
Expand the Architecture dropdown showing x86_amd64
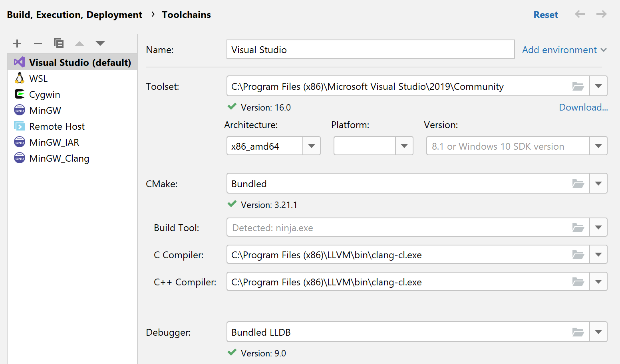(x=311, y=146)
